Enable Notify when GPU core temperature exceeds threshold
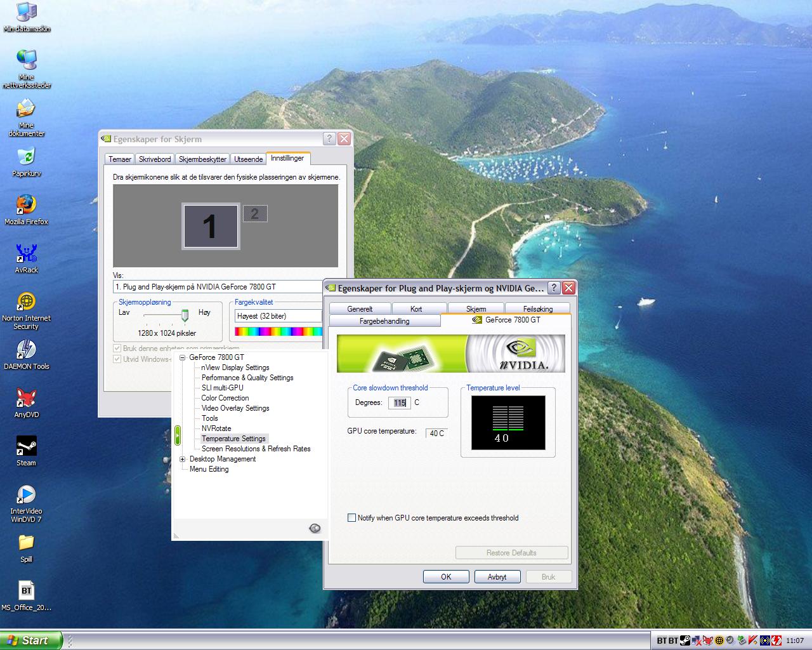This screenshot has height=650, width=812. pyautogui.click(x=351, y=518)
